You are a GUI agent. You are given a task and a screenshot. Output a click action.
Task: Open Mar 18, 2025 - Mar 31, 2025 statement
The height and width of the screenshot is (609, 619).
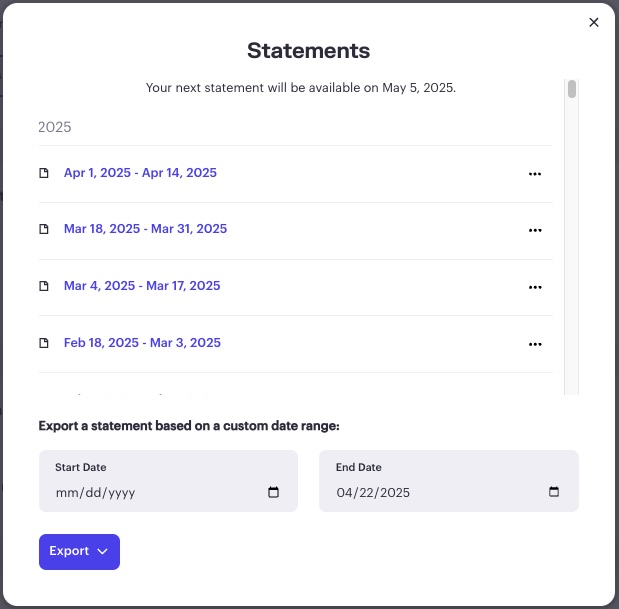(145, 229)
